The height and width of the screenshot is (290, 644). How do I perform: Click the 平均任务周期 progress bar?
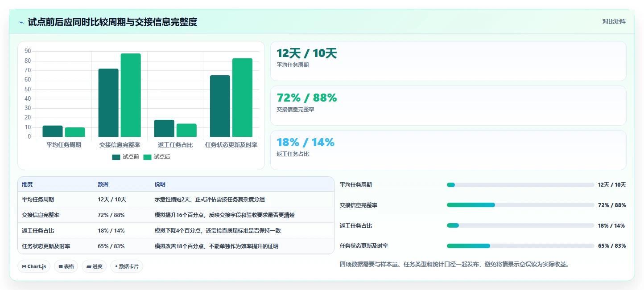[x=520, y=185]
